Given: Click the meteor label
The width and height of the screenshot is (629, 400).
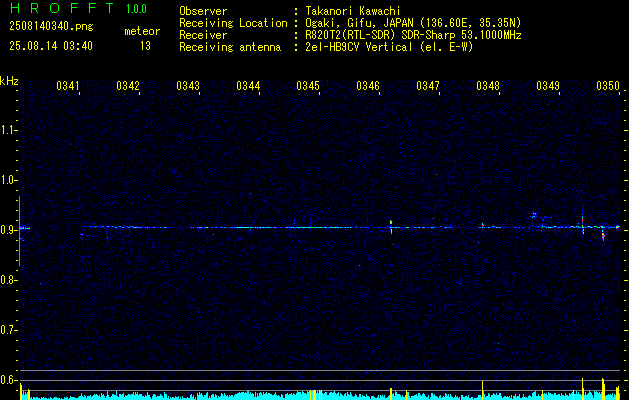Looking at the screenshot, I should [142, 31].
